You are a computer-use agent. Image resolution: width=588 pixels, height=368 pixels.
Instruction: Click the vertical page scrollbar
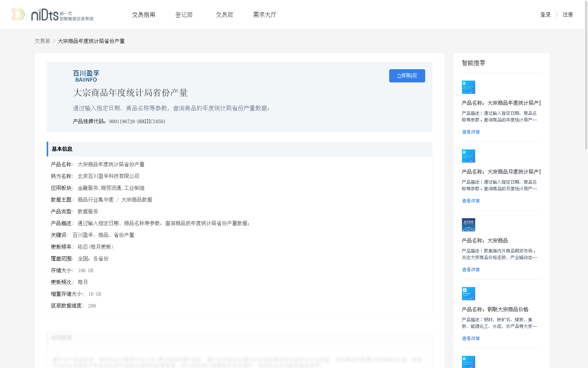click(x=586, y=75)
